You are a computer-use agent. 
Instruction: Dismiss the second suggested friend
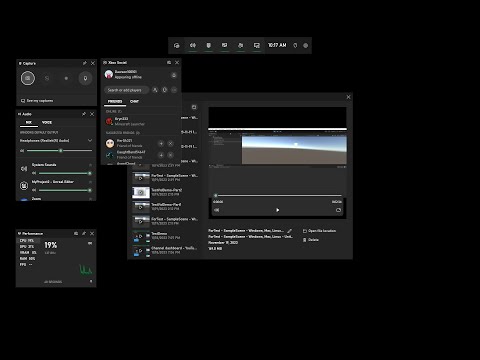tap(170, 155)
